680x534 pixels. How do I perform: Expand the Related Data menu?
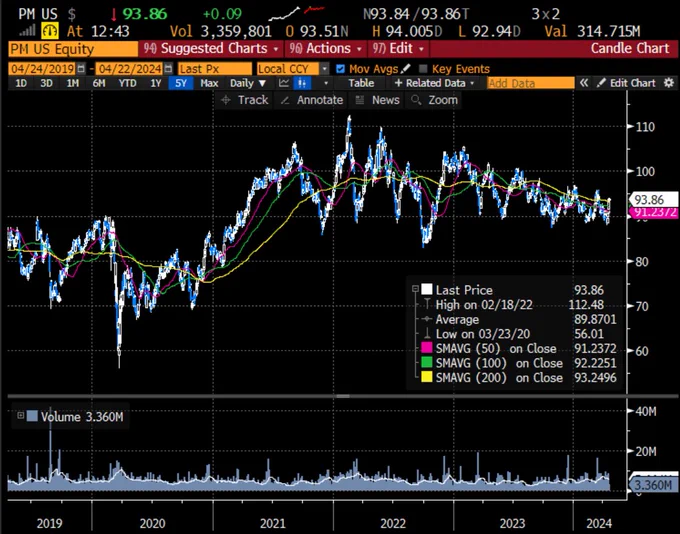click(435, 83)
